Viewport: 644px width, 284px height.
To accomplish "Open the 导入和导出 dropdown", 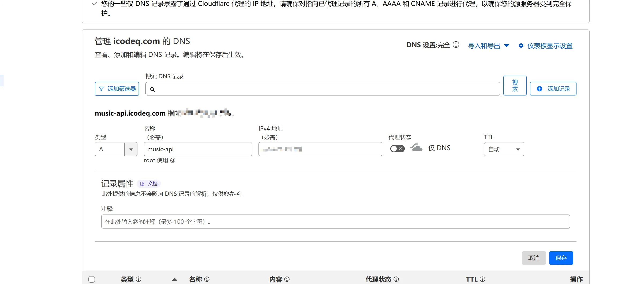I will (x=488, y=46).
